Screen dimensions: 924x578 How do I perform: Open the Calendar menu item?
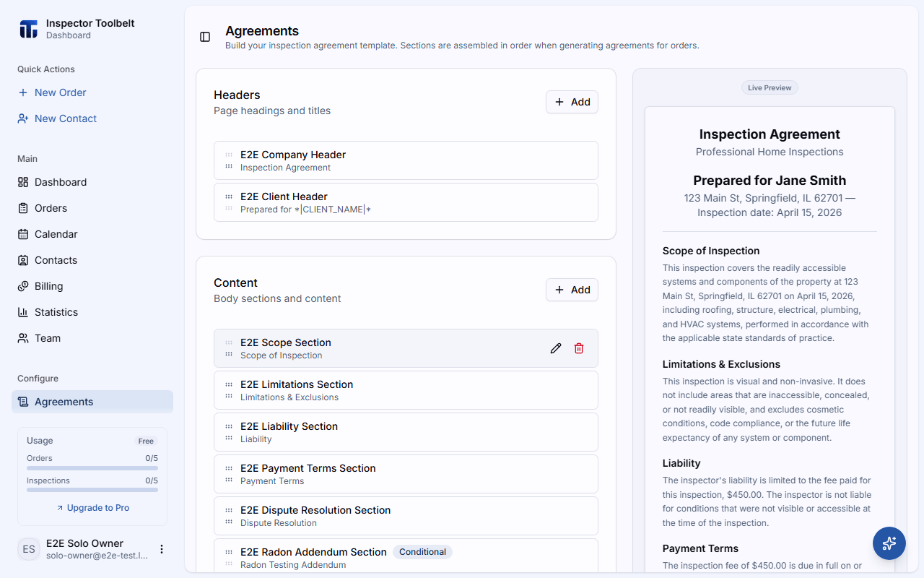[x=92, y=234]
